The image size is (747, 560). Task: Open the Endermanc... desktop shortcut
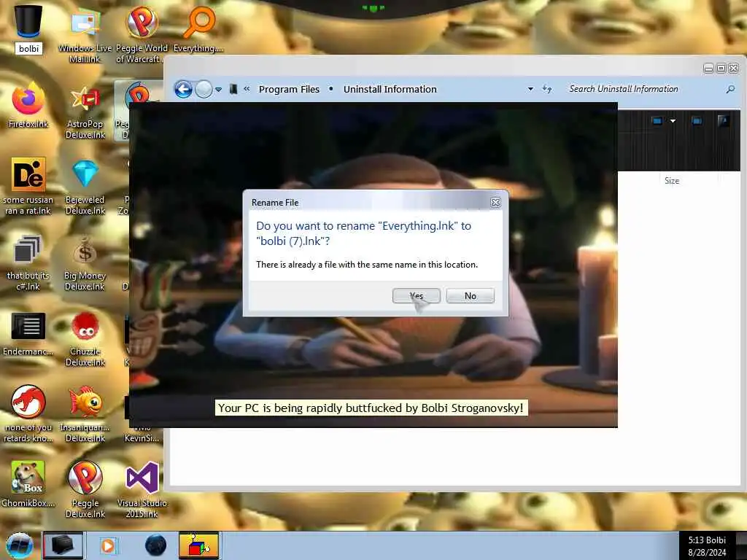click(x=28, y=333)
